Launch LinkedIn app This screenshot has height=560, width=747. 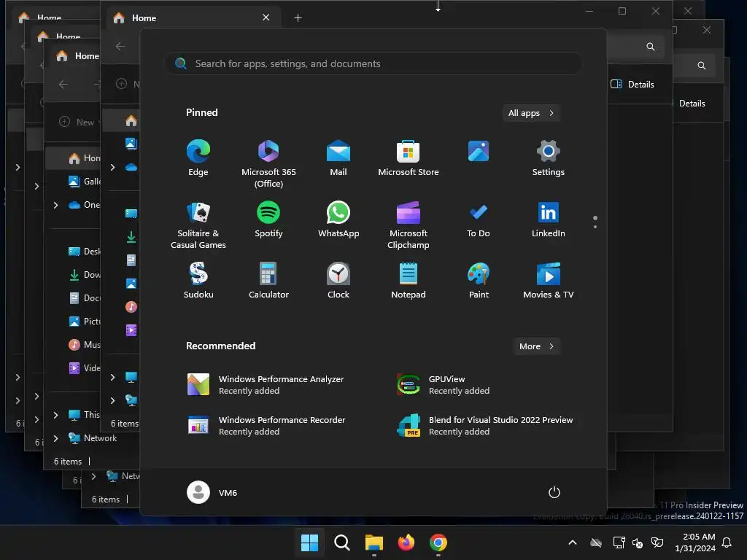[549, 219]
